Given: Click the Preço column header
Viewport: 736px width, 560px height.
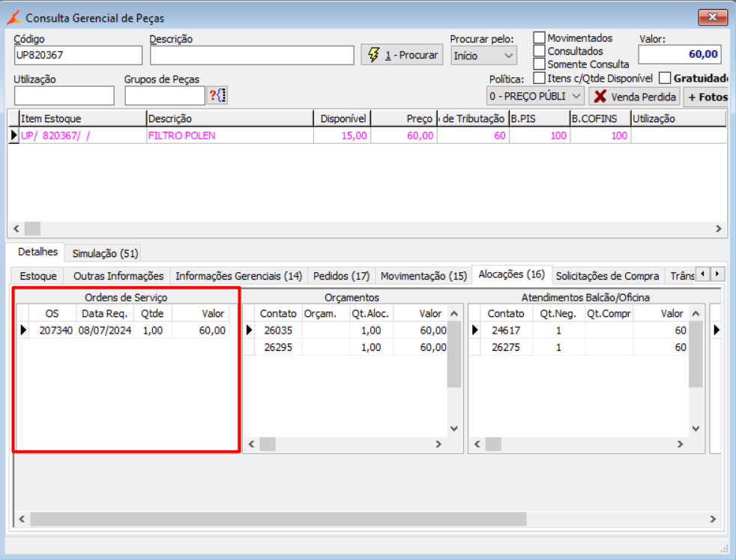Looking at the screenshot, I should pos(404,118).
